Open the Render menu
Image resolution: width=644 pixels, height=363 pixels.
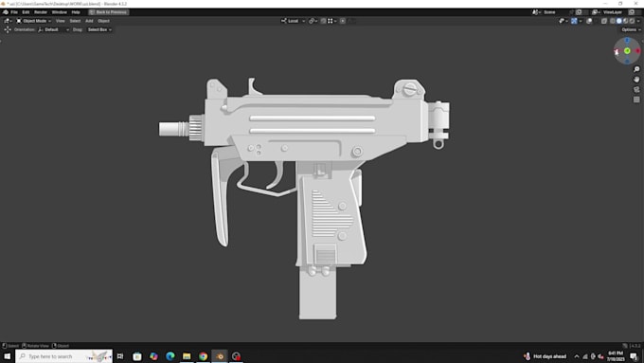(41, 12)
